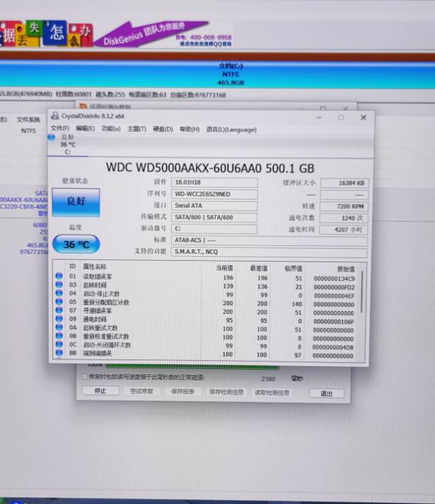Toggle the 修复时包括读写速度慢 checkbox
The width and height of the screenshot is (435, 504).
point(84,377)
